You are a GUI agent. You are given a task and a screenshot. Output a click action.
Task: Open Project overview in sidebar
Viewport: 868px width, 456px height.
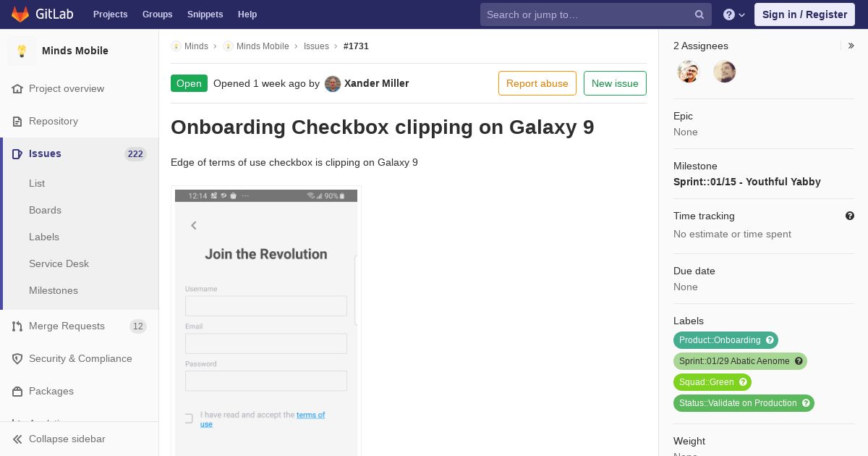tap(67, 88)
